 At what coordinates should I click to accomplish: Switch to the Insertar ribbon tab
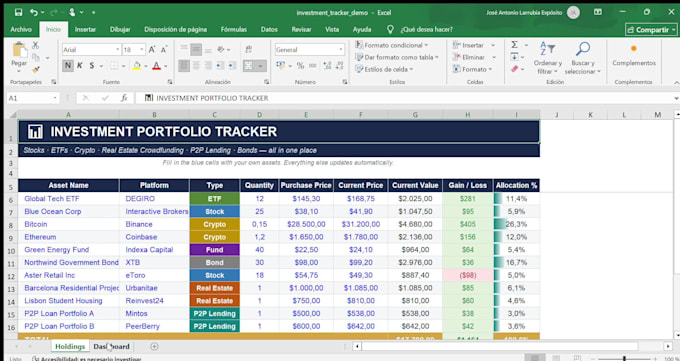85,30
